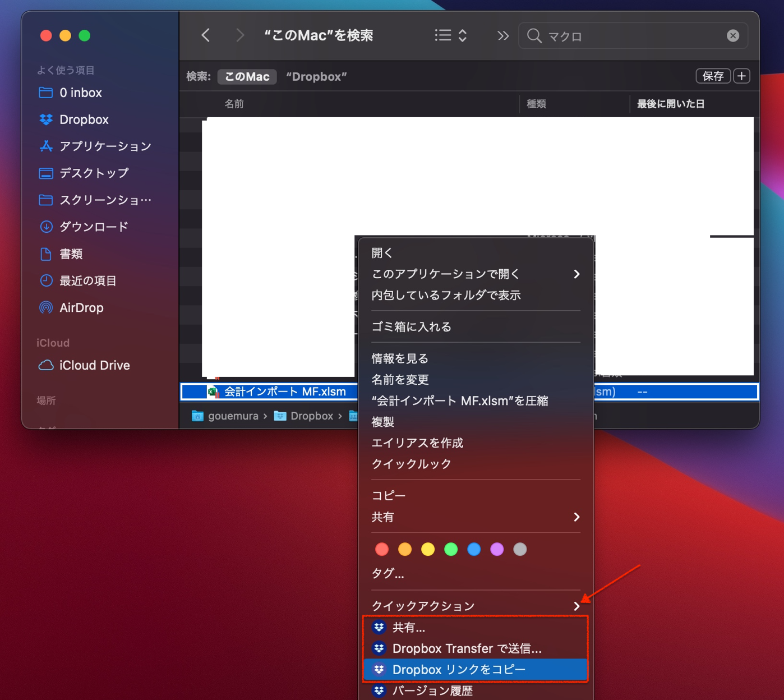Clear the search field with X icon
Screen dimensions: 784x700
pyautogui.click(x=733, y=36)
